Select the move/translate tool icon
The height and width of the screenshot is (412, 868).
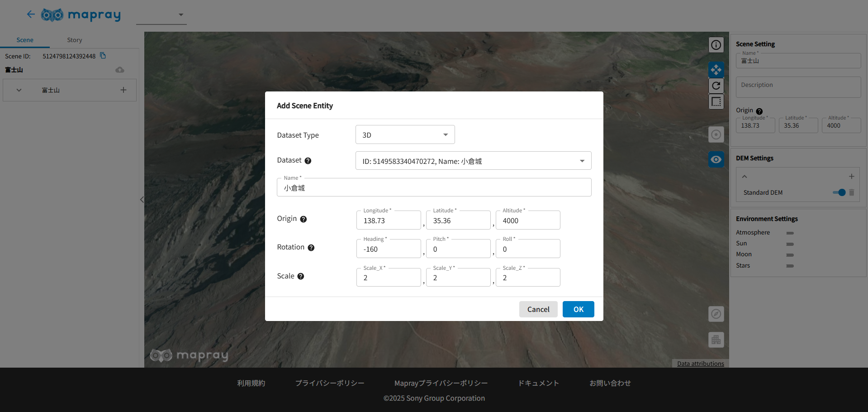pos(716,70)
